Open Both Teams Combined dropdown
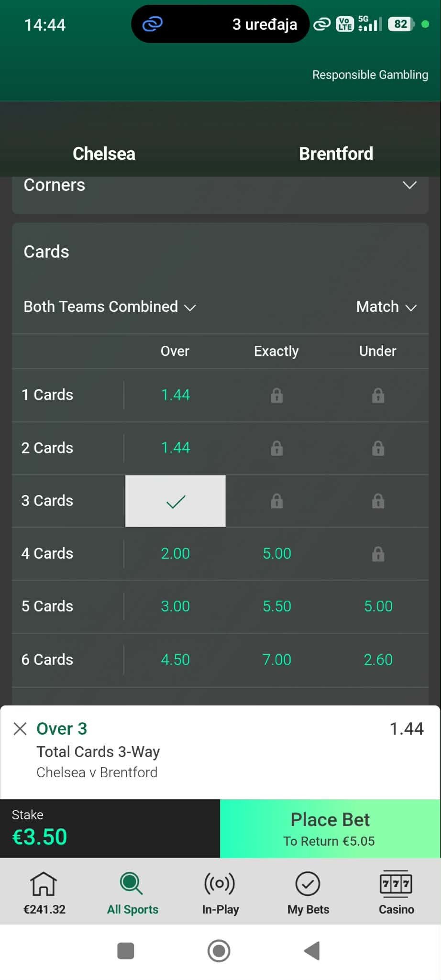This screenshot has width=441, height=980. 110,307
